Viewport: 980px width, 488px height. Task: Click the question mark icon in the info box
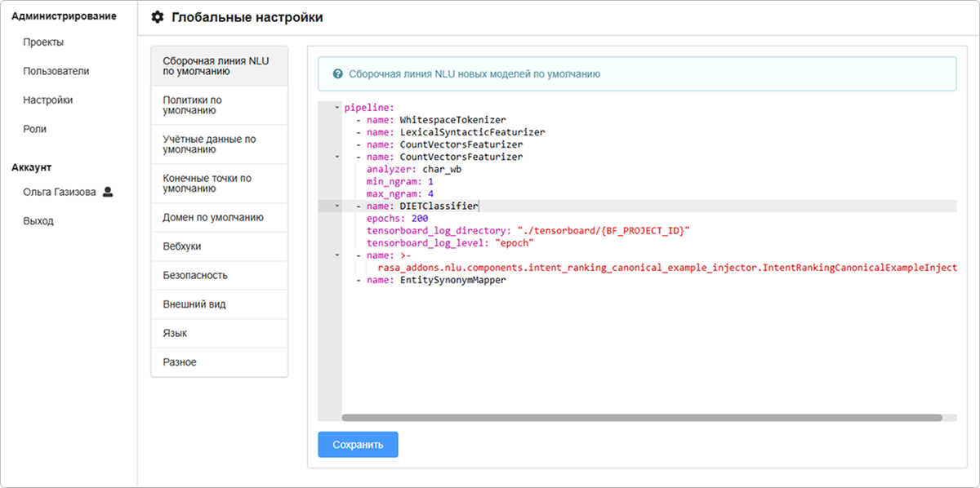point(337,73)
